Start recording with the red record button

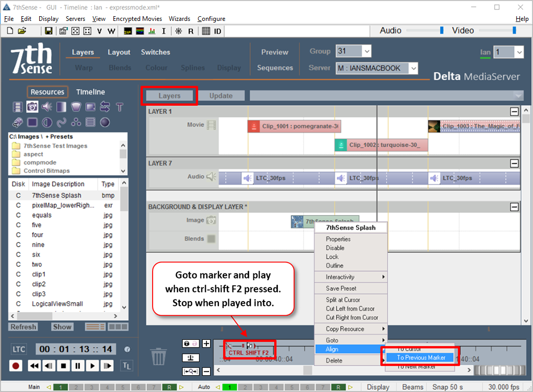[16, 366]
